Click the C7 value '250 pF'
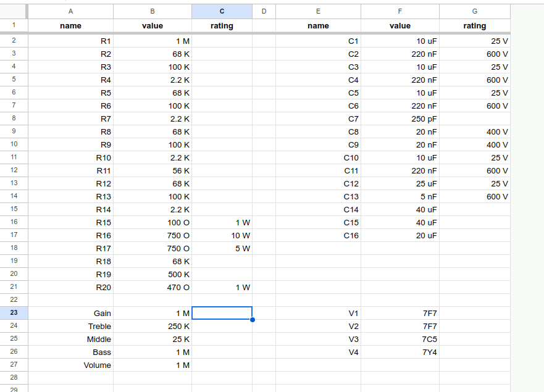This screenshot has width=544, height=392. tap(400, 119)
